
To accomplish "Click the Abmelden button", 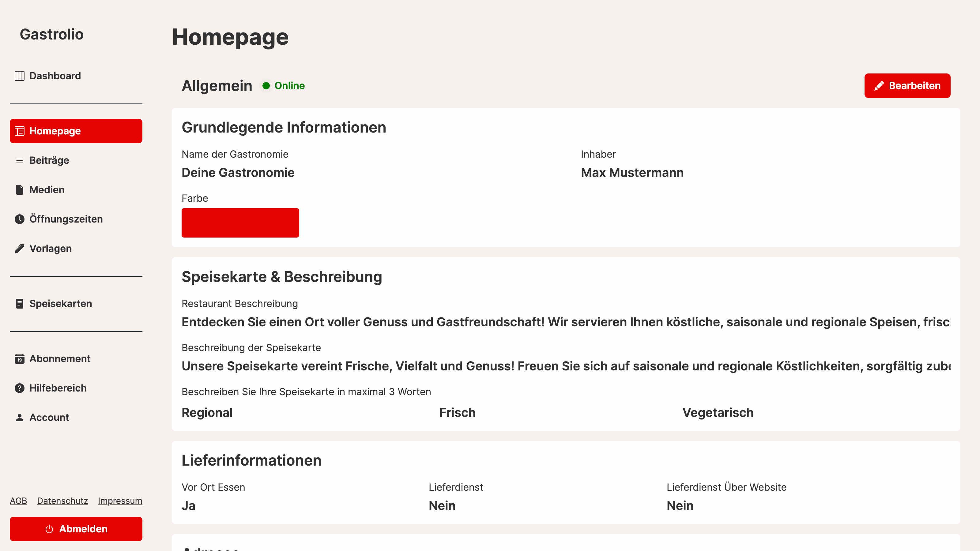I will (x=76, y=529).
